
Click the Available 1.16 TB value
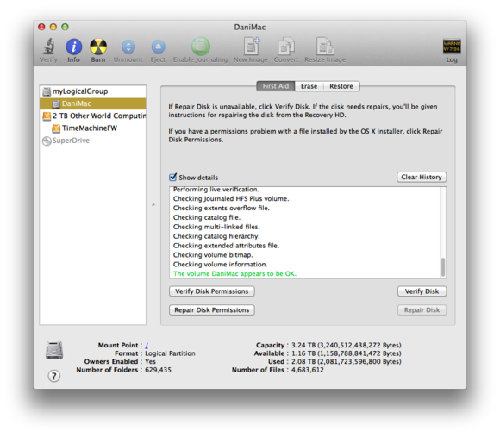click(346, 353)
